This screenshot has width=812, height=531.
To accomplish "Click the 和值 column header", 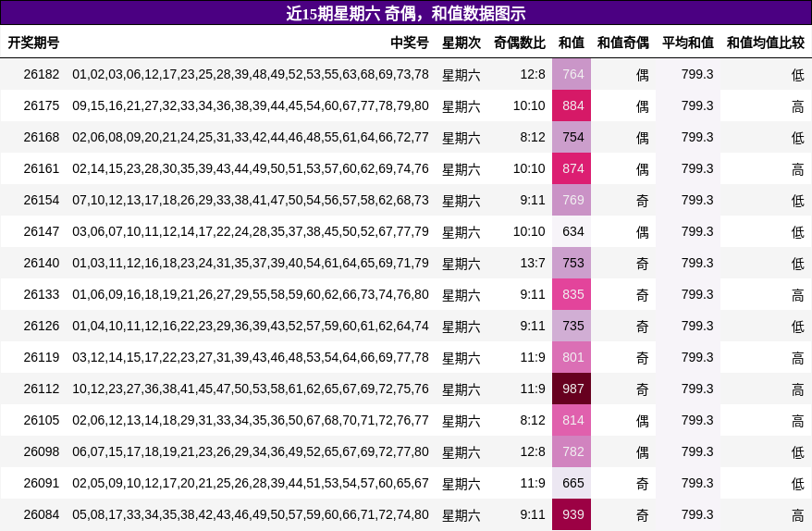I will tap(572, 43).
